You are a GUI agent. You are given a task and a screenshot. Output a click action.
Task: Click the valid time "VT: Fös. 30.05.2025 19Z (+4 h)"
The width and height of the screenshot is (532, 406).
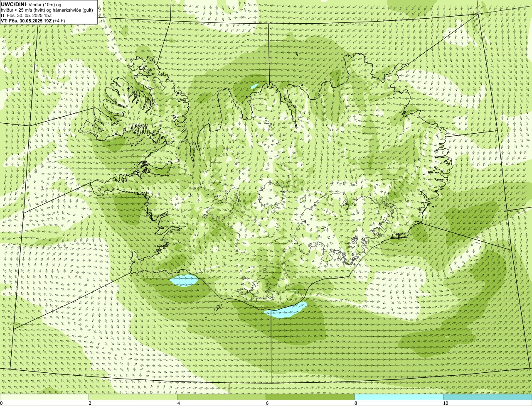point(33,21)
